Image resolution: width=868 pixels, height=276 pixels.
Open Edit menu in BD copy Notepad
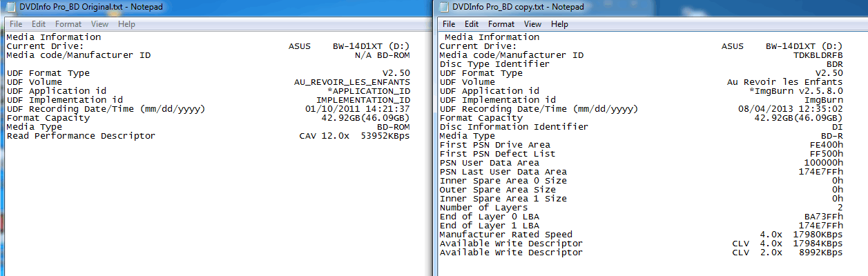[472, 23]
